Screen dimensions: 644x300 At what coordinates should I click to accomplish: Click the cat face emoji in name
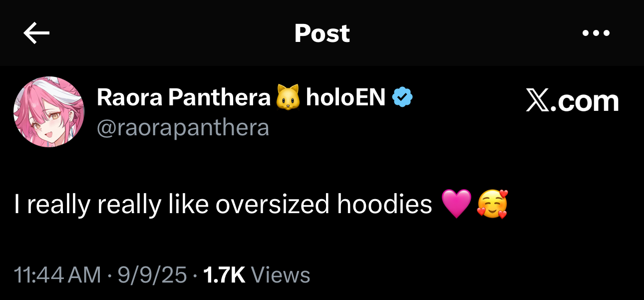288,97
